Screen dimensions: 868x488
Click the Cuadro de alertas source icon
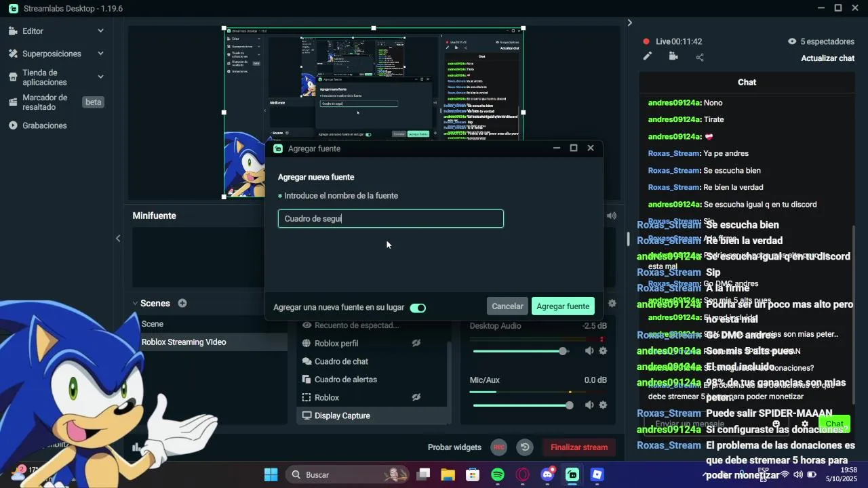(307, 380)
